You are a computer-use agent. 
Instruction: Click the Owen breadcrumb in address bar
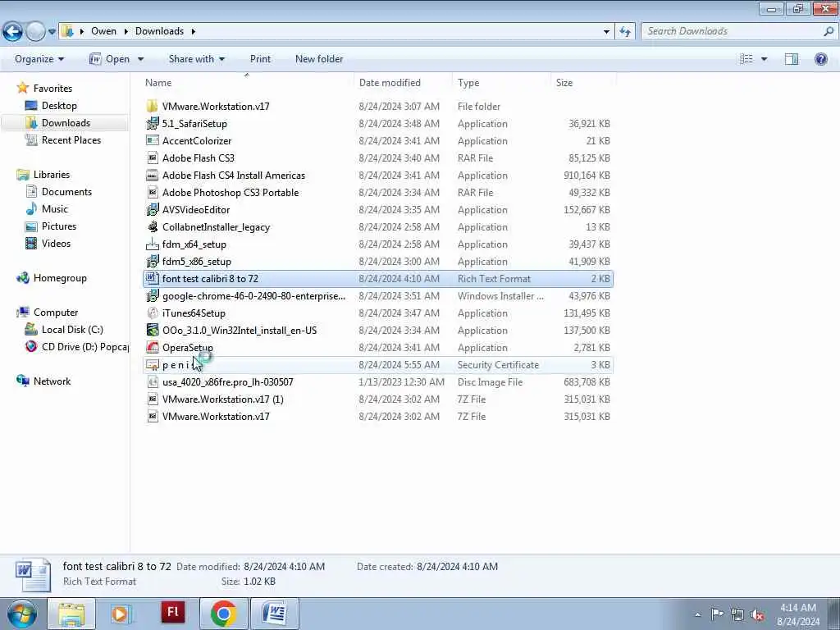pos(103,31)
